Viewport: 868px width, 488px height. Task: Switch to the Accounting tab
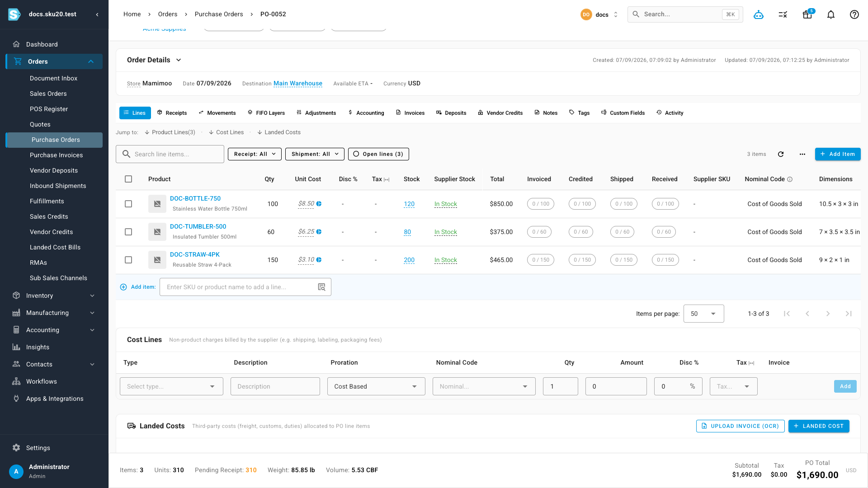pyautogui.click(x=366, y=113)
